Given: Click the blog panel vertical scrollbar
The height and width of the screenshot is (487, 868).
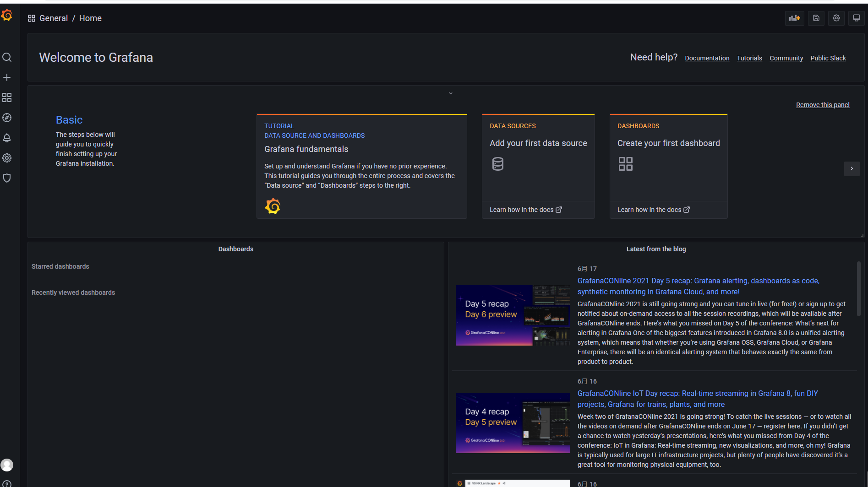Looking at the screenshot, I should click(x=859, y=288).
